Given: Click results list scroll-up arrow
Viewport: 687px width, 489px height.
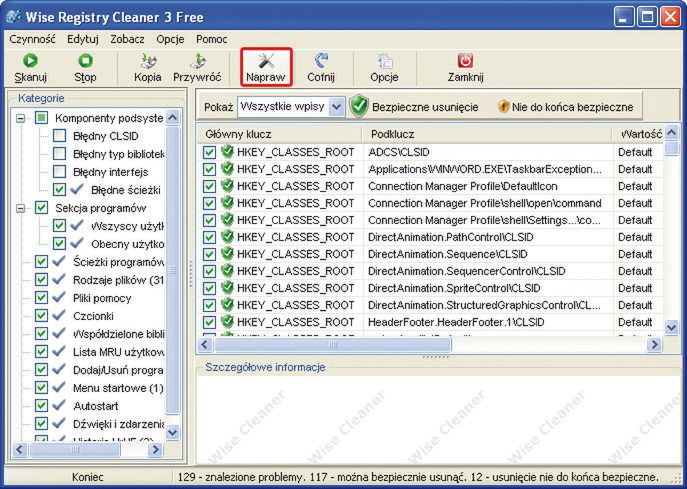Looking at the screenshot, I should coord(671,132).
